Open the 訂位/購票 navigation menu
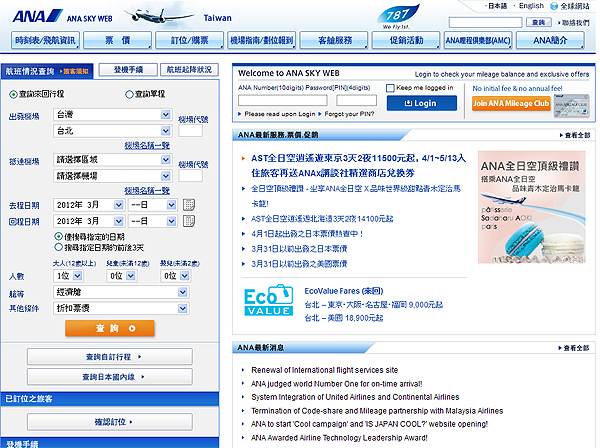The image size is (600, 448). coord(189,40)
